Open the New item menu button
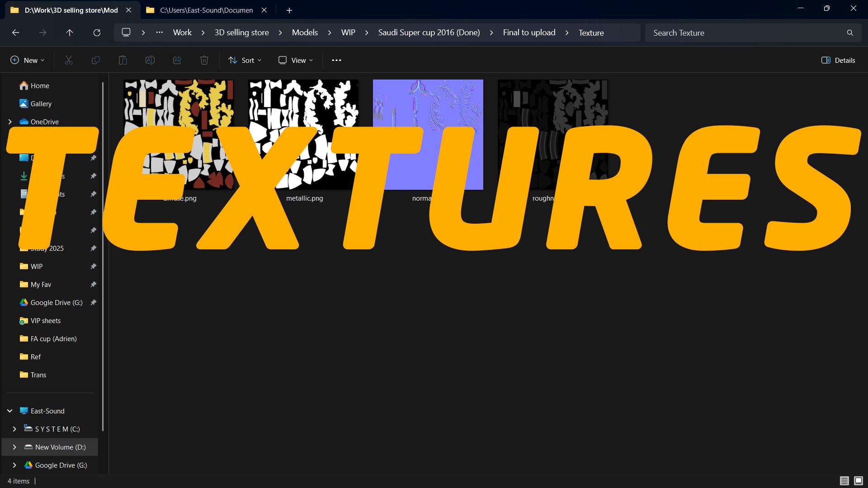This screenshot has width=868, height=488. pyautogui.click(x=27, y=60)
